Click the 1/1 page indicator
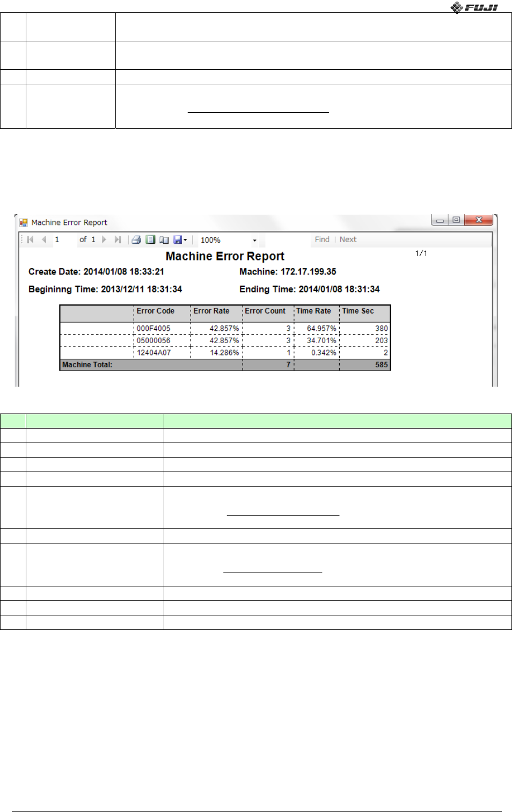This screenshot has width=512, height=812. 421,253
